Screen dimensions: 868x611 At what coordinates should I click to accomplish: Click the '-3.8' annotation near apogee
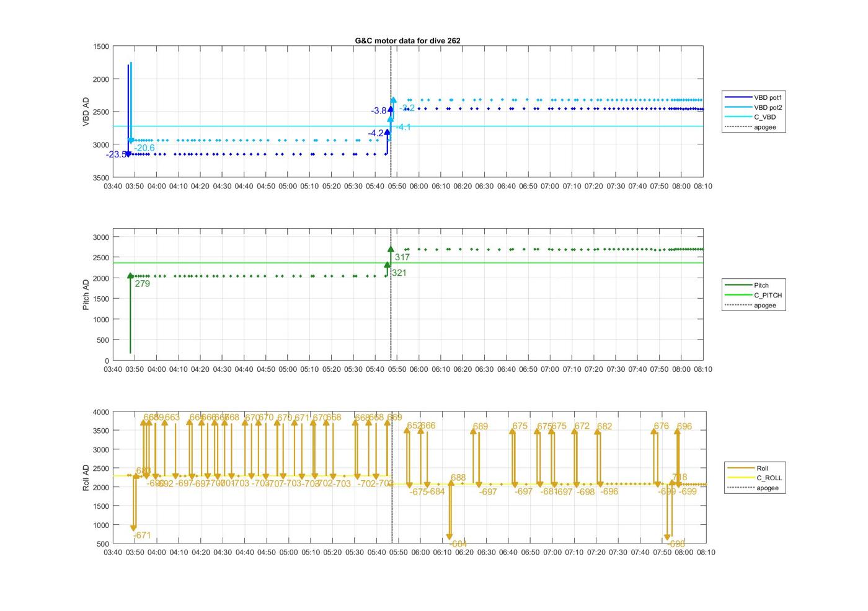point(379,110)
